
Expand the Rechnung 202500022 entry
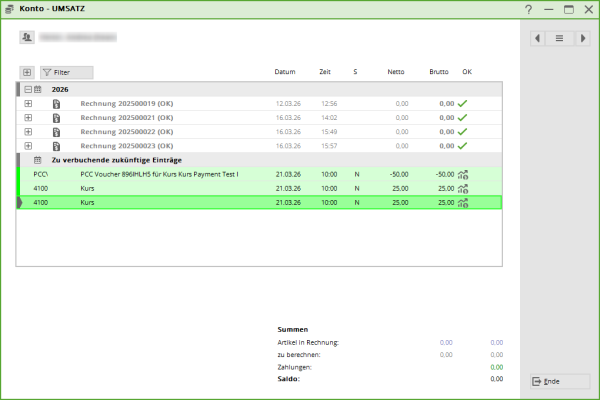28,131
